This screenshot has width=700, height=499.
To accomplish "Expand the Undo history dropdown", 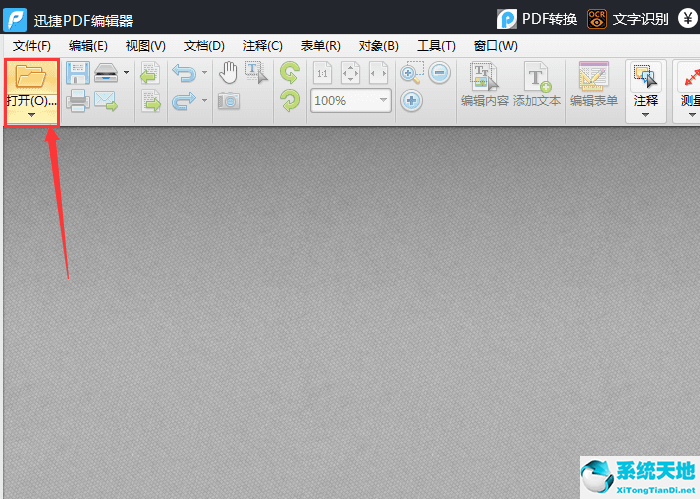I will [x=204, y=72].
